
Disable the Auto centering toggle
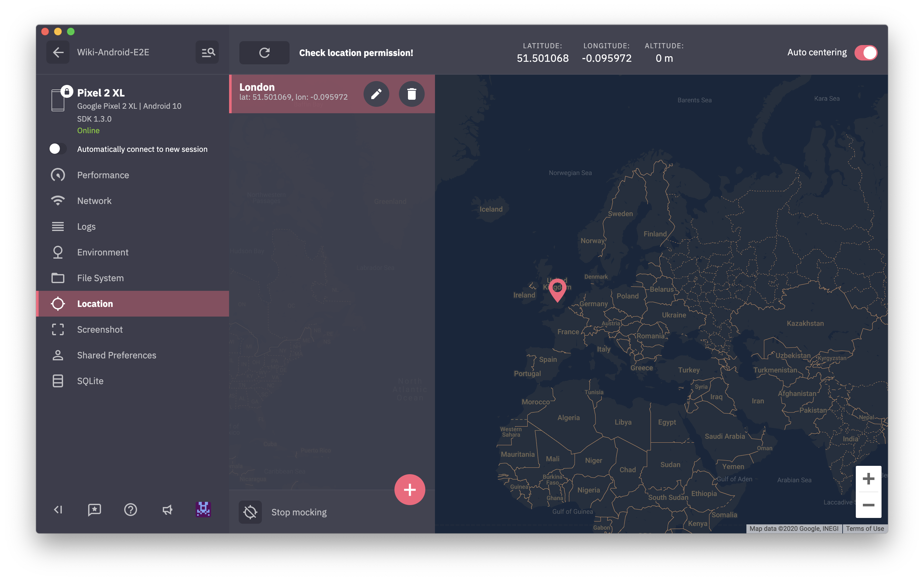pos(866,52)
